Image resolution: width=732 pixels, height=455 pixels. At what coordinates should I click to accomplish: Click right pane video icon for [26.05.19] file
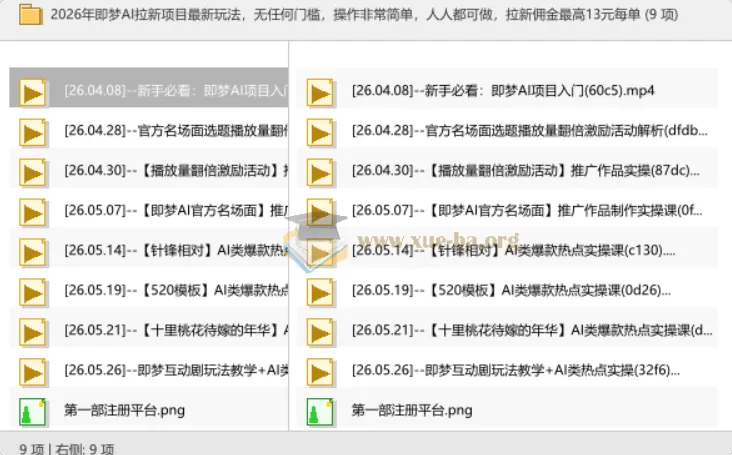tap(320, 293)
